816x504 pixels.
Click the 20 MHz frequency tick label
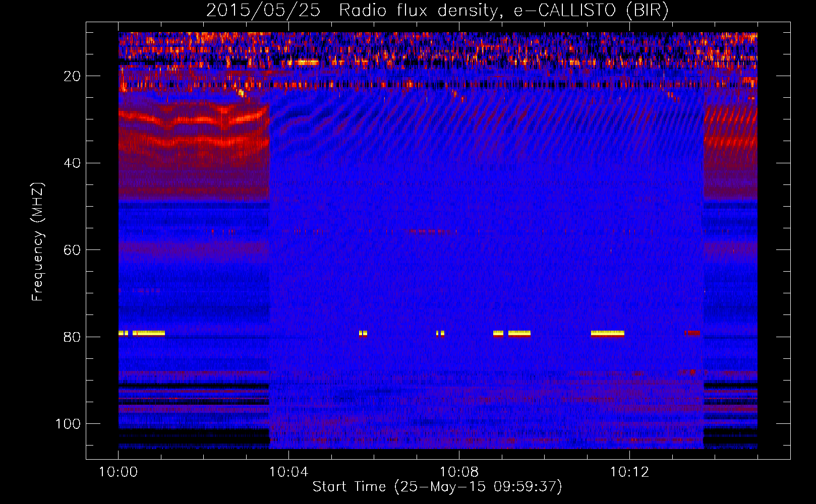click(x=72, y=76)
